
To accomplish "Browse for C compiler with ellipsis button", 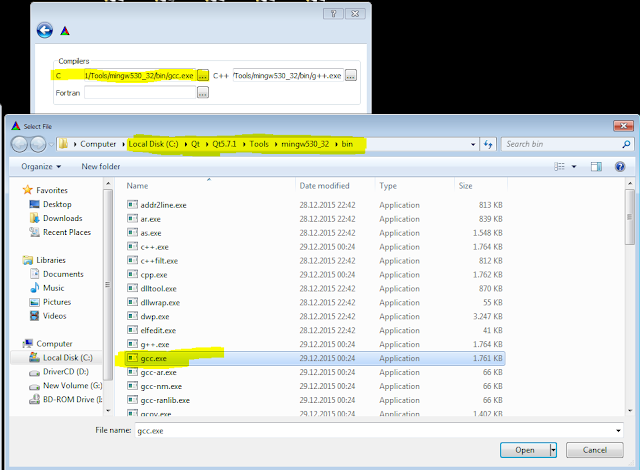I will click(202, 75).
